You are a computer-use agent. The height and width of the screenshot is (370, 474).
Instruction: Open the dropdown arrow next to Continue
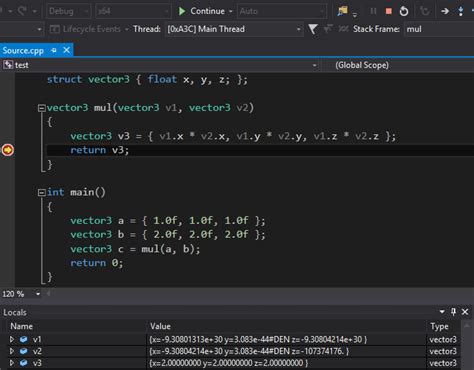point(231,11)
